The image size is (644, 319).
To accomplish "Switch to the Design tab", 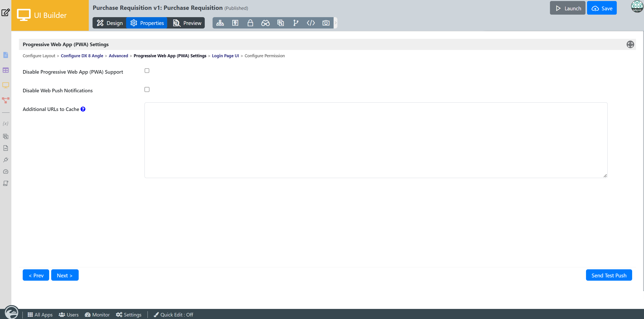I will click(x=110, y=23).
